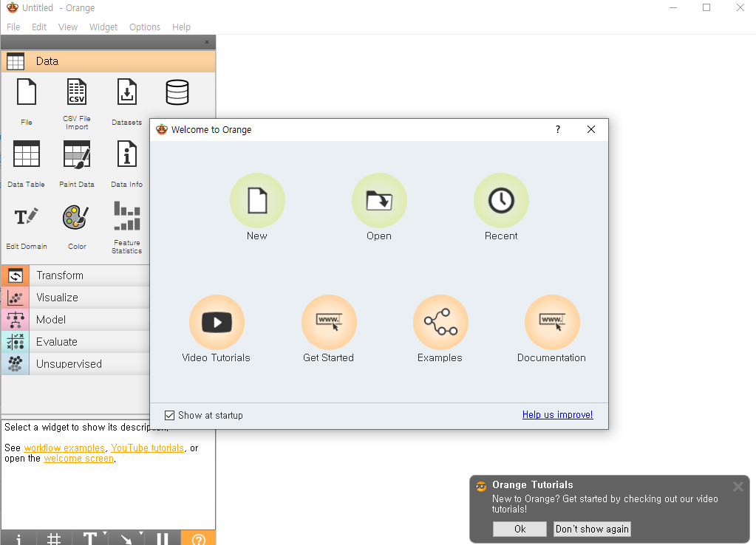Add the CSV File Import widget
This screenshot has width=756, height=545.
point(77,103)
